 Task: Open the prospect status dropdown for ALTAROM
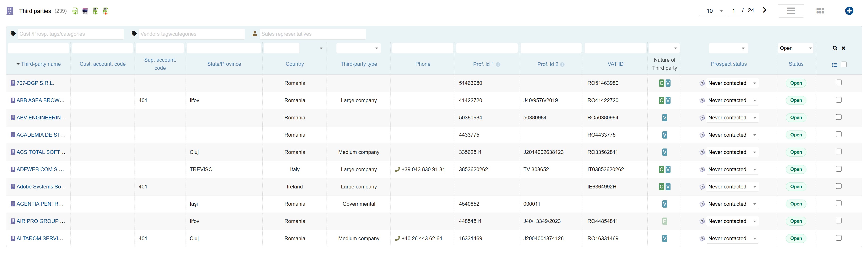pos(732,239)
